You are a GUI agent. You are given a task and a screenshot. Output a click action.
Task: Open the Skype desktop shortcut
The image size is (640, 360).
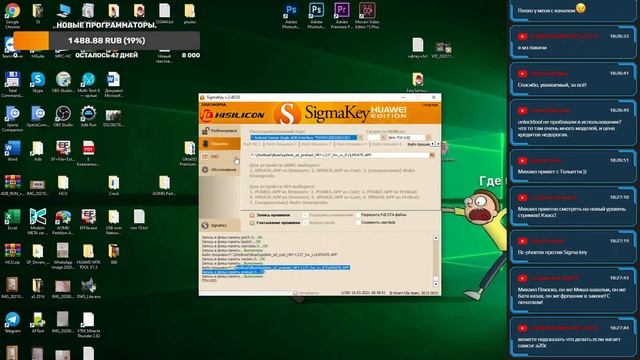pyautogui.click(x=38, y=82)
